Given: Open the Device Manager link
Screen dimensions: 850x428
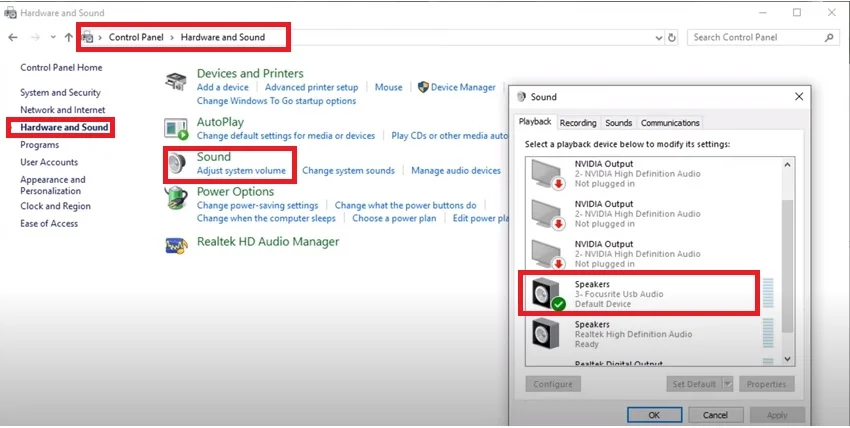Looking at the screenshot, I should tap(463, 87).
